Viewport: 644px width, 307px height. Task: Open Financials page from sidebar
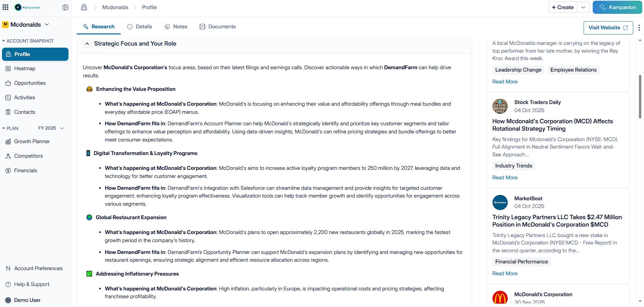click(x=25, y=171)
